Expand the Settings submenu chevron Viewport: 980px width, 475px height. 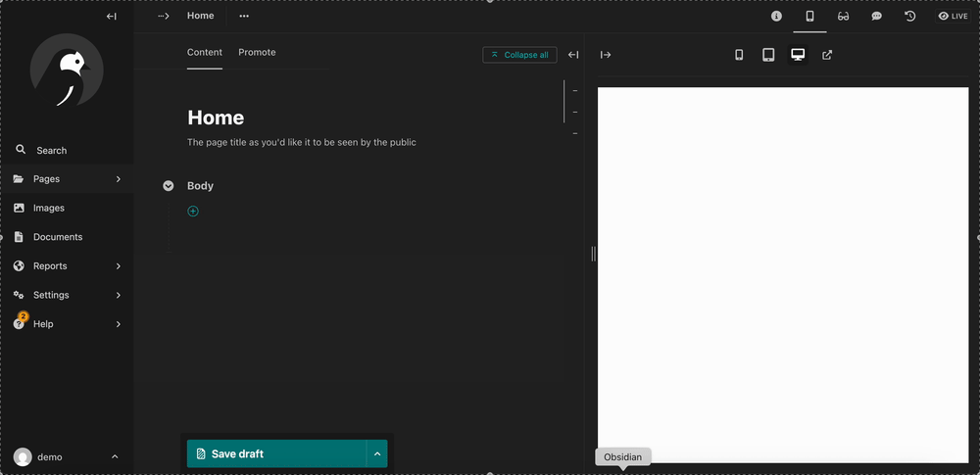(x=119, y=295)
